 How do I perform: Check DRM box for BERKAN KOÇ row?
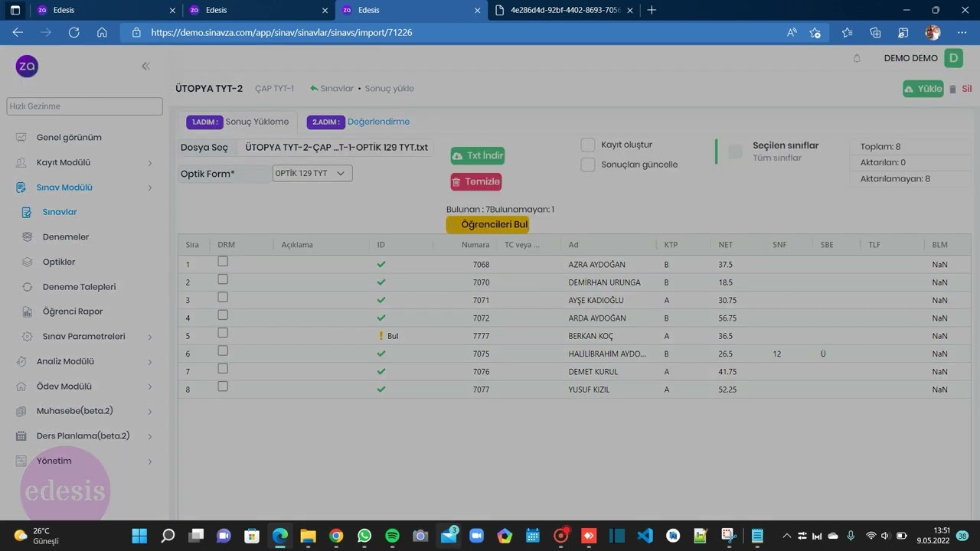[223, 333]
